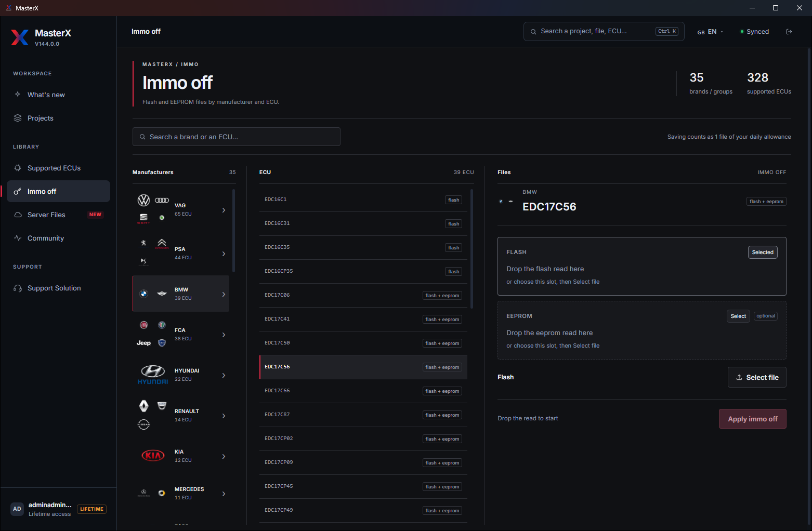This screenshot has height=531, width=812.
Task: Click the Audi rings logo
Action: 162,200
